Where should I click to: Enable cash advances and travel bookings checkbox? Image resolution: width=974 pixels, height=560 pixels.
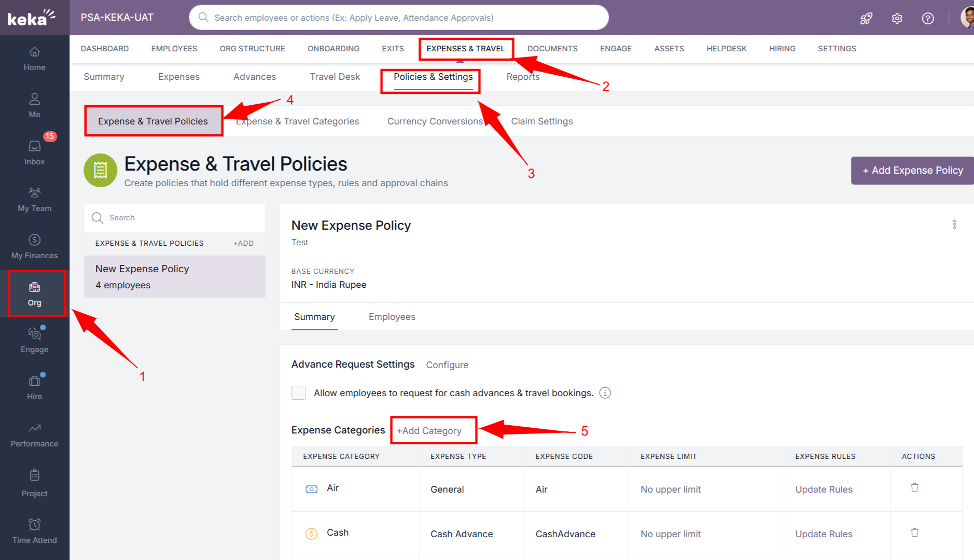click(299, 393)
